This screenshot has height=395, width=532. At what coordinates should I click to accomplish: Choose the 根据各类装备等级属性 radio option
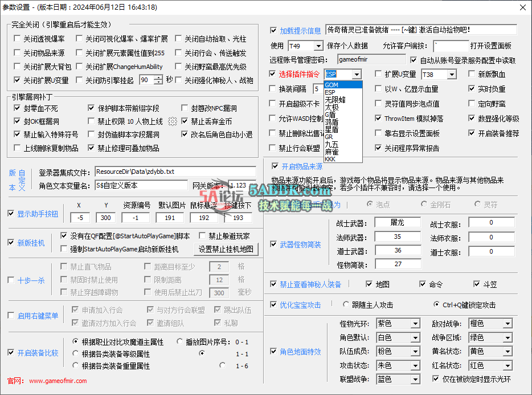(x=76, y=354)
